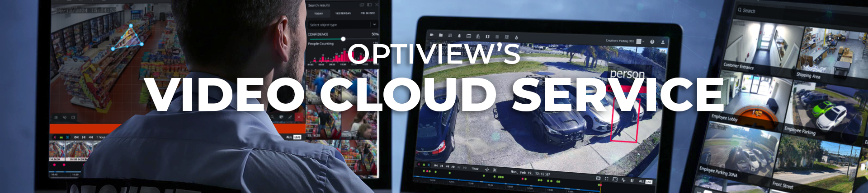Fast forward on the laptop player

point(453,167)
